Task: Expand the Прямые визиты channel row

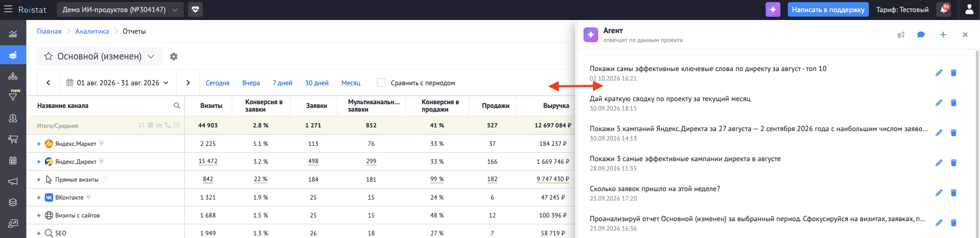Action: tap(38, 180)
